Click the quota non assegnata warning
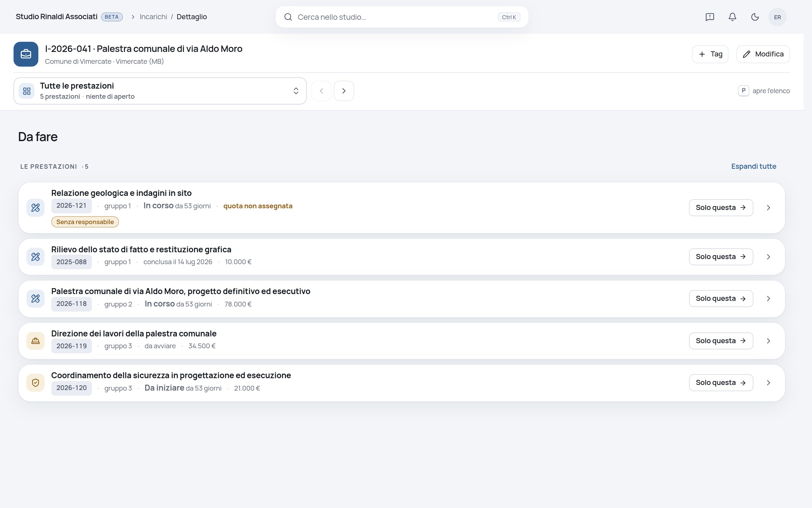This screenshot has width=812, height=508. point(258,206)
